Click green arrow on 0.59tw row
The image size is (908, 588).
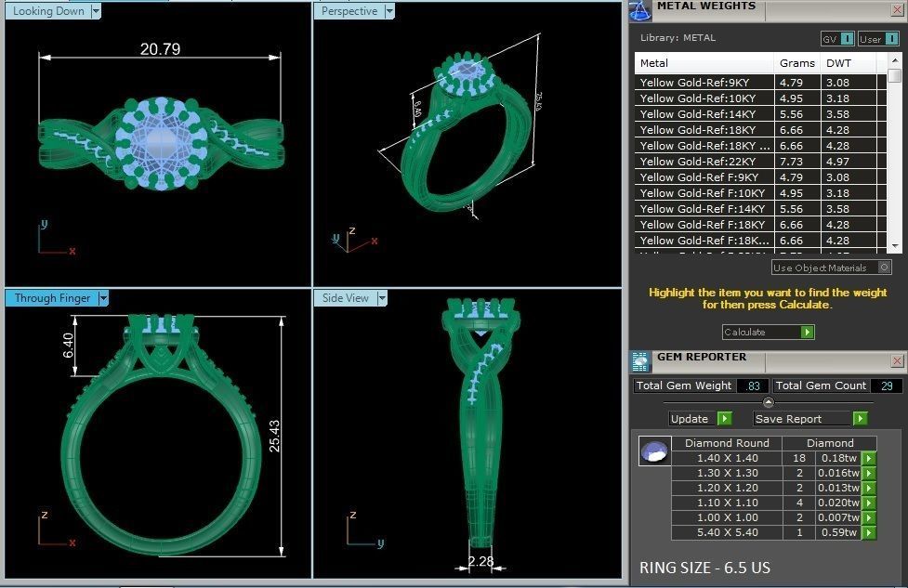(869, 532)
